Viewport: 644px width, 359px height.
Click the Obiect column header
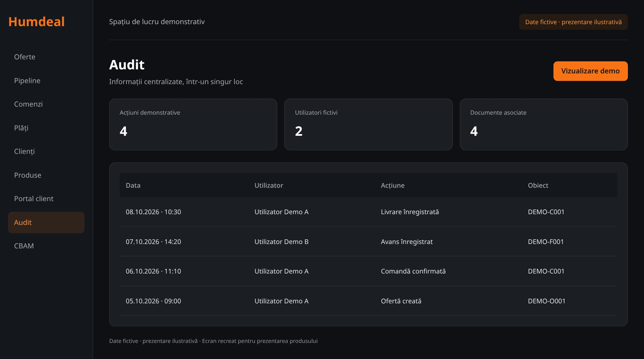point(538,185)
